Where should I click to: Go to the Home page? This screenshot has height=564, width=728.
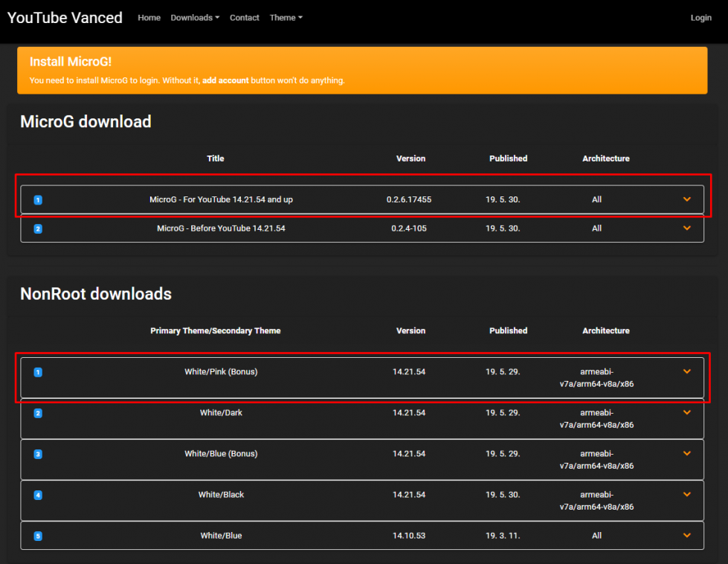(x=149, y=18)
